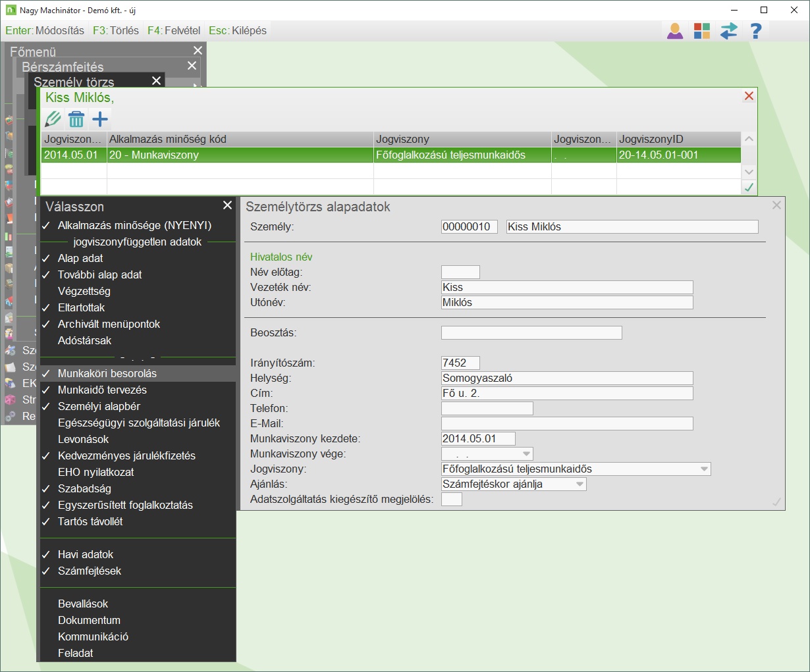810x672 pixels.
Task: Click into the Beosztás input field
Action: (531, 333)
